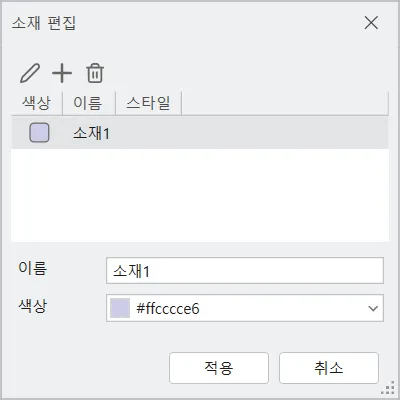Image resolution: width=400 pixels, height=400 pixels.
Task: Click the empty white list area
Action: pyautogui.click(x=200, y=195)
